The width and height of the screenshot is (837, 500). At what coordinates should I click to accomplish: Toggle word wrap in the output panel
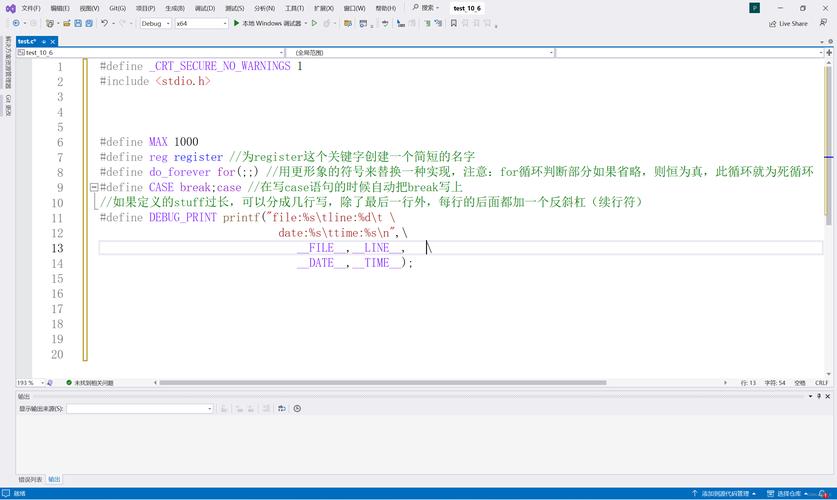pos(282,408)
